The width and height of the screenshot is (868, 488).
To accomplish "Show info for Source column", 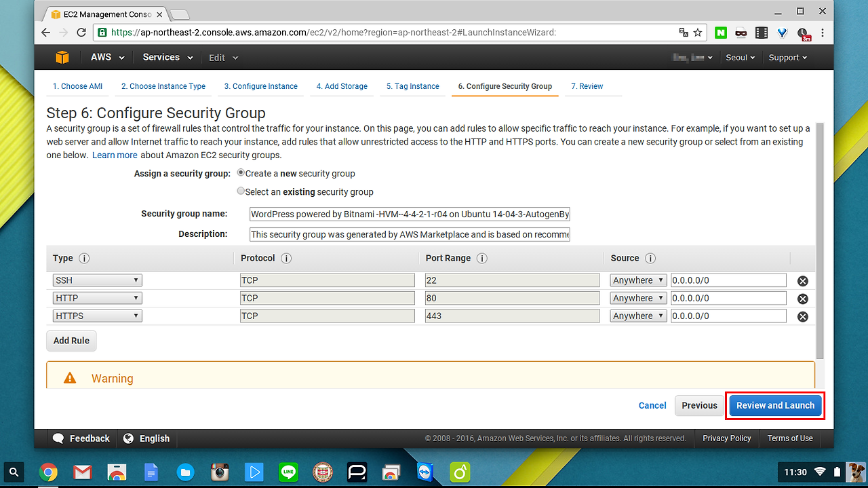I will pyautogui.click(x=650, y=259).
